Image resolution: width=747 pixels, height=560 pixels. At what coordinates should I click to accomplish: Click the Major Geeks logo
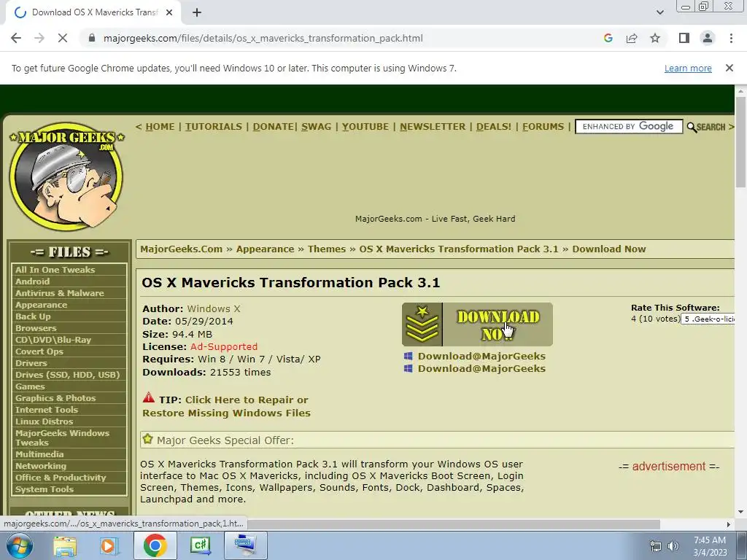click(x=66, y=176)
